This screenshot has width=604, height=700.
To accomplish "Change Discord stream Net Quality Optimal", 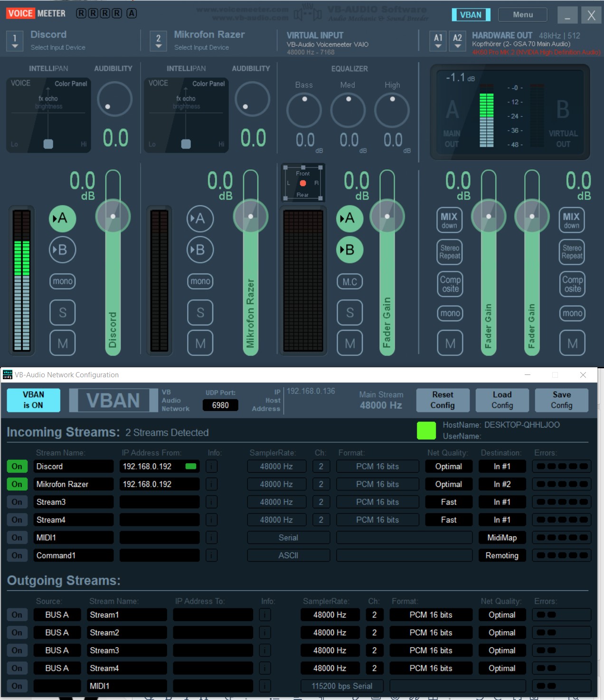I will coord(449,467).
